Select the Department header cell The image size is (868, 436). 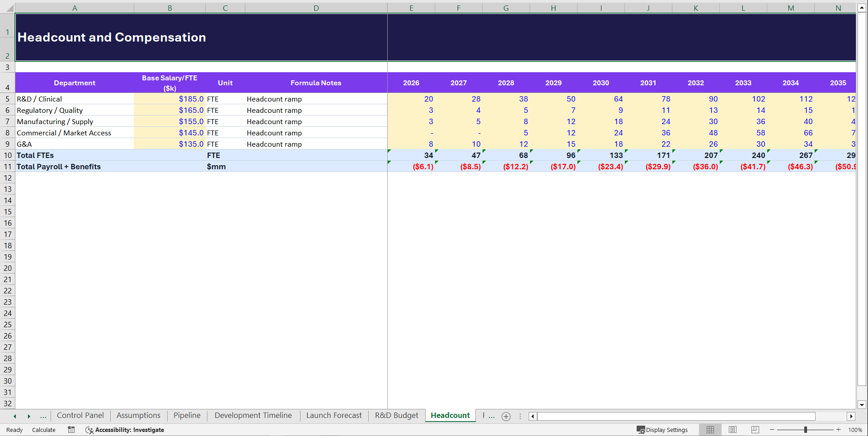75,83
